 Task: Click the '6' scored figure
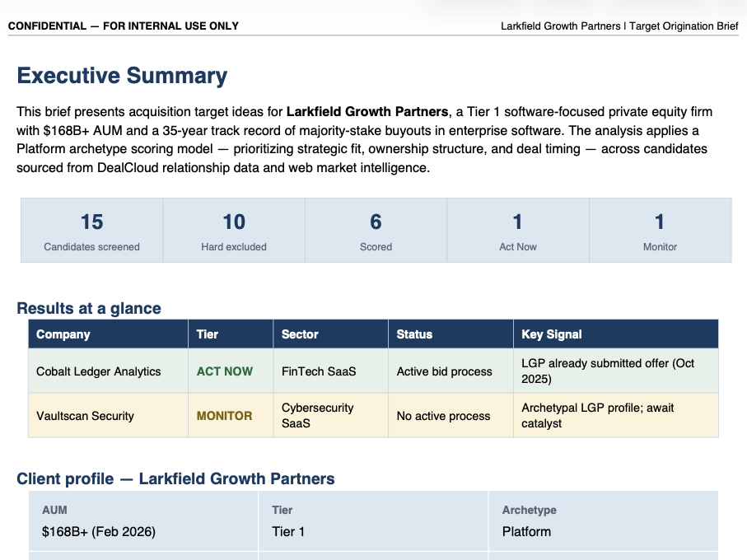[x=376, y=222]
